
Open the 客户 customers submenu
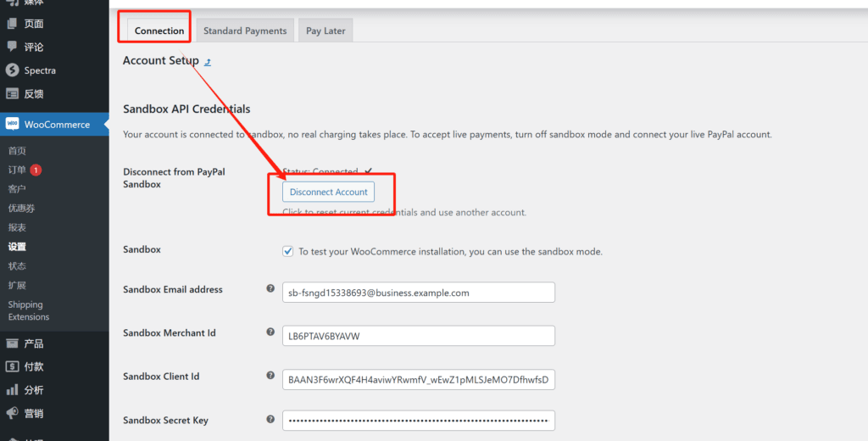click(17, 189)
